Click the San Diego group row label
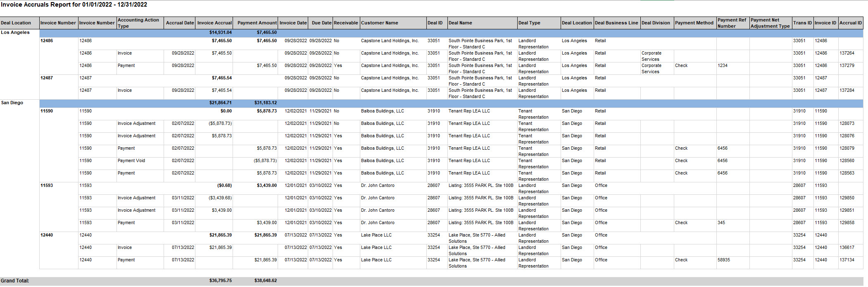The width and height of the screenshot is (868, 287). point(12,103)
